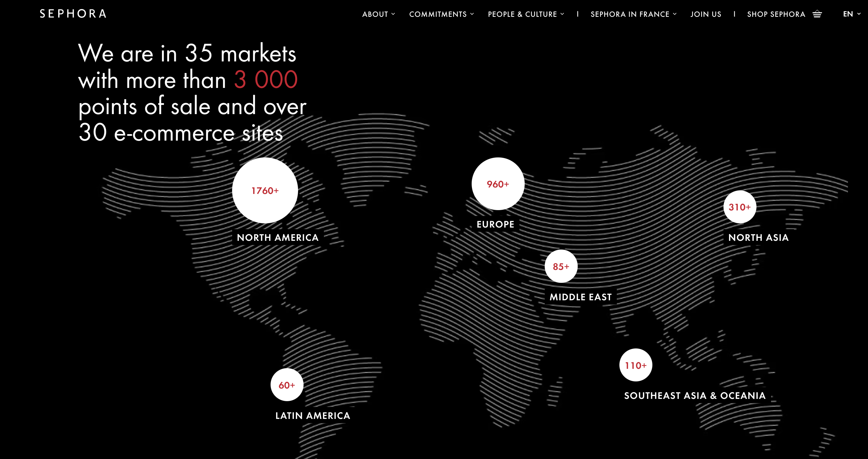The width and height of the screenshot is (868, 459).
Task: Click the 60+ Latin America bubble
Action: click(287, 385)
